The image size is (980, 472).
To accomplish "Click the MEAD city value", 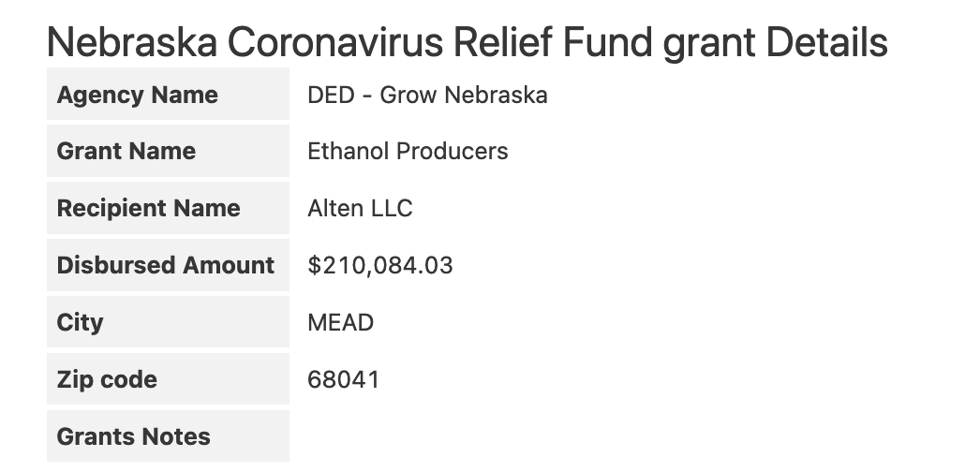I will tap(340, 322).
